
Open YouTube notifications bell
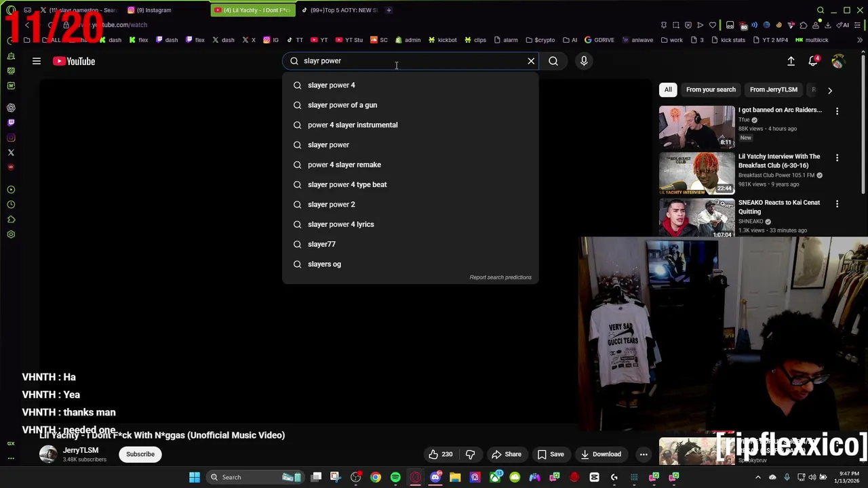click(x=813, y=61)
